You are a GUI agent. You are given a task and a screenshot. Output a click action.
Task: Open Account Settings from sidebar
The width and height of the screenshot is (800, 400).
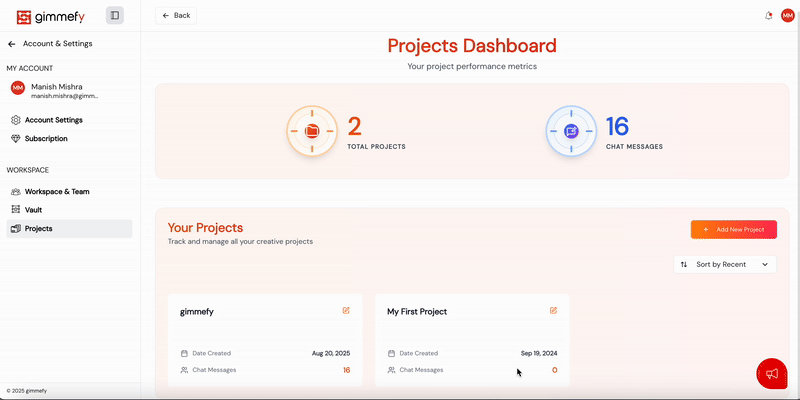click(53, 120)
